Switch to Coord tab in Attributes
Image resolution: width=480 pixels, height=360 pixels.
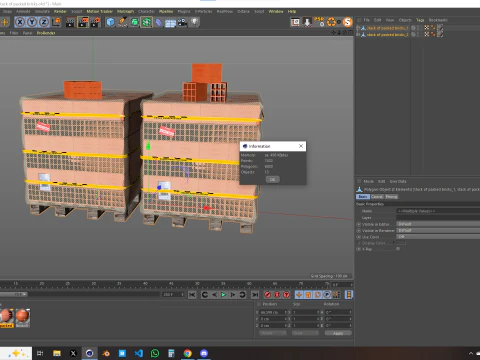click(x=377, y=197)
